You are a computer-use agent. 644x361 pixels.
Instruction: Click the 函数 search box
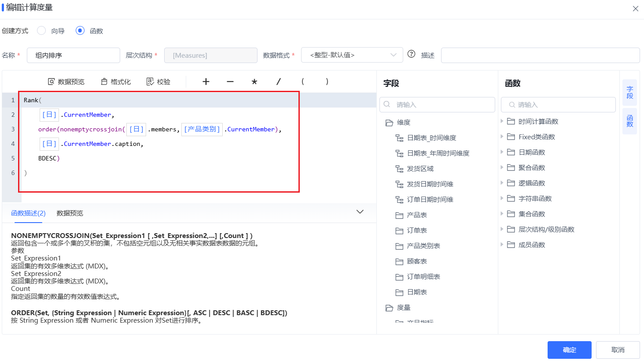(x=558, y=104)
